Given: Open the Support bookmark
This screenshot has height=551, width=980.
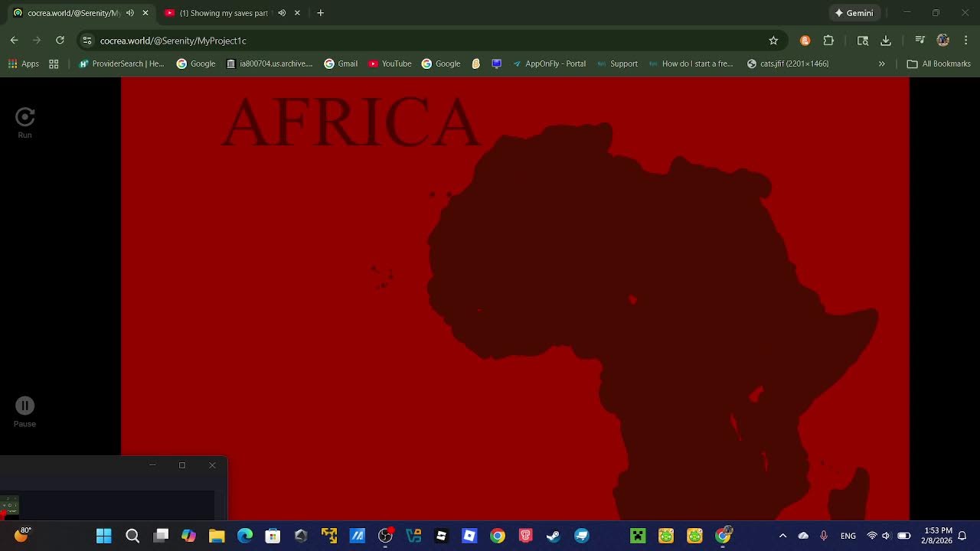Looking at the screenshot, I should click(617, 64).
